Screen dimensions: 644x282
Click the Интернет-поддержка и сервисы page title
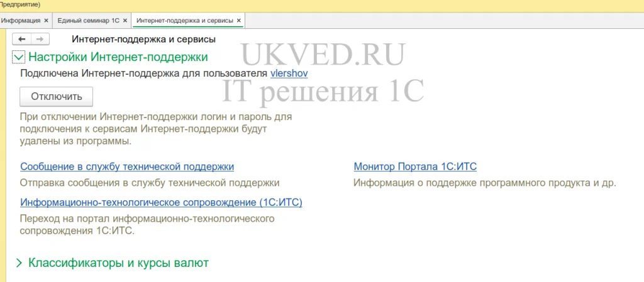tap(144, 40)
